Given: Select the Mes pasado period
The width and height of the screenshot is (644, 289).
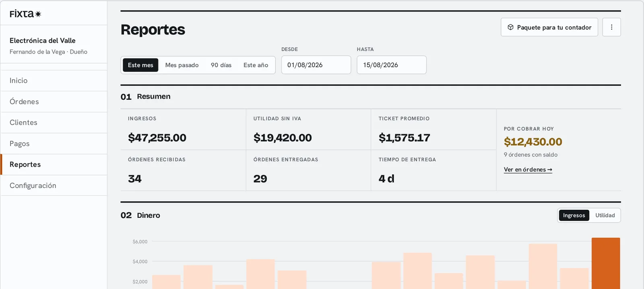Looking at the screenshot, I should click(x=182, y=65).
